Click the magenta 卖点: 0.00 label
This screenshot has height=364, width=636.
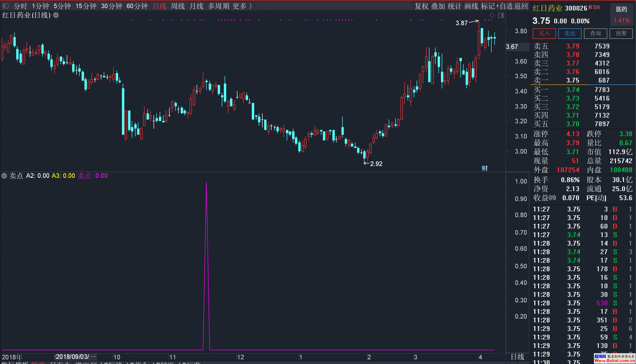93,176
